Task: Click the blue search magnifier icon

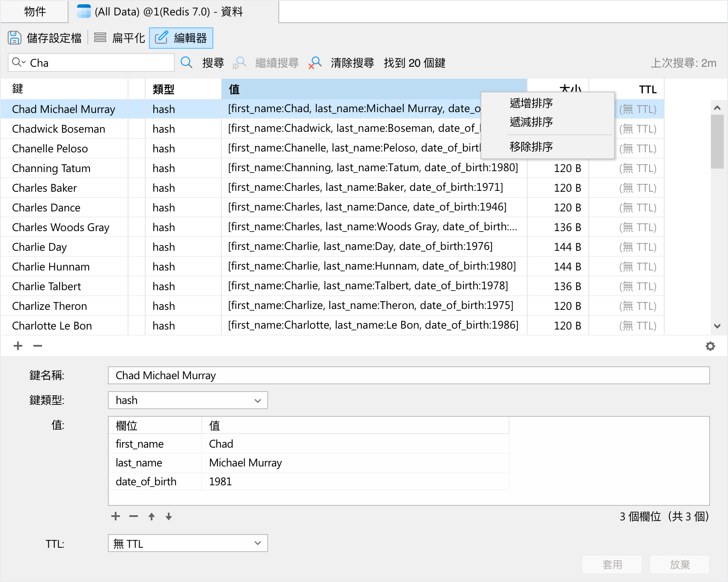Action: pyautogui.click(x=187, y=62)
